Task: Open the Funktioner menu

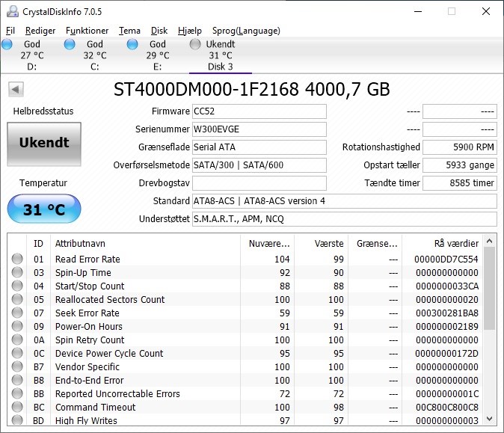Action: (87, 31)
